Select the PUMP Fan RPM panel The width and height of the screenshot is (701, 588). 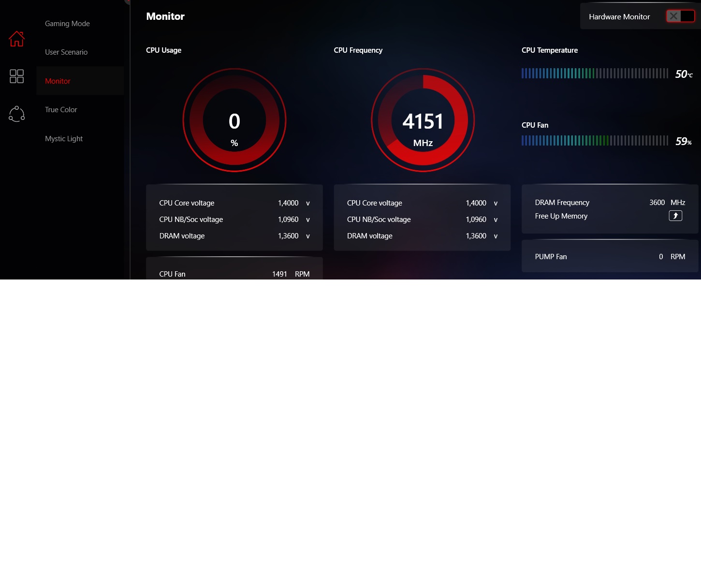coord(610,257)
